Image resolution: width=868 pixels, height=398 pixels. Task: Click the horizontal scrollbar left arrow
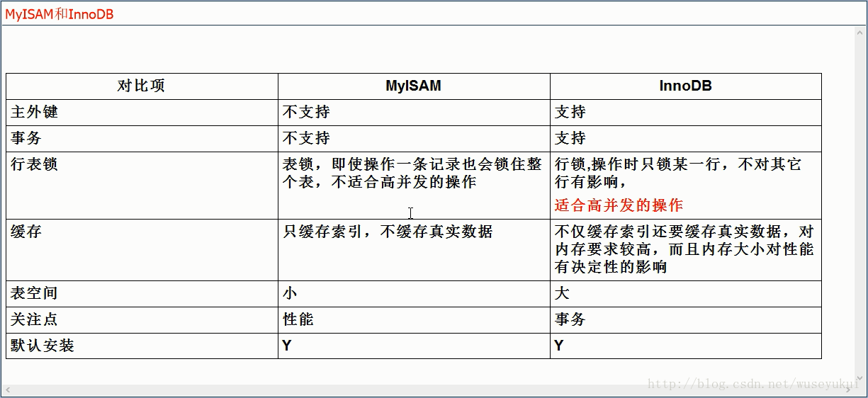[8, 390]
